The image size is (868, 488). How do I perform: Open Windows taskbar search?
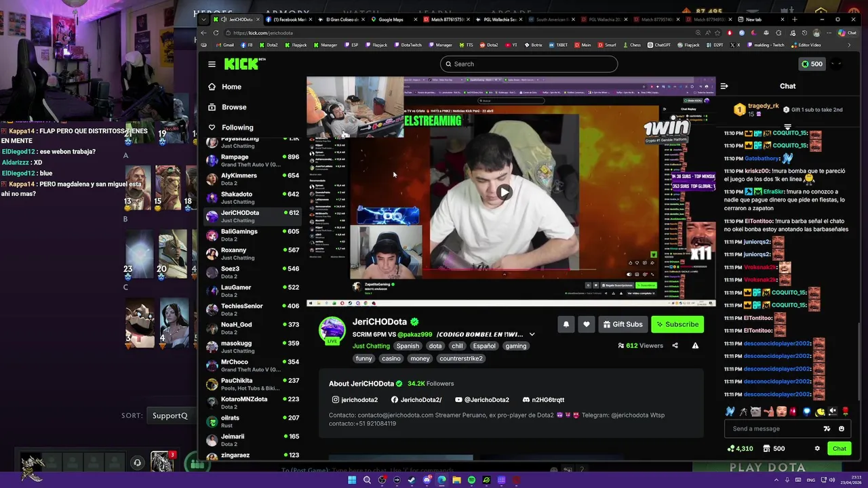click(x=367, y=480)
